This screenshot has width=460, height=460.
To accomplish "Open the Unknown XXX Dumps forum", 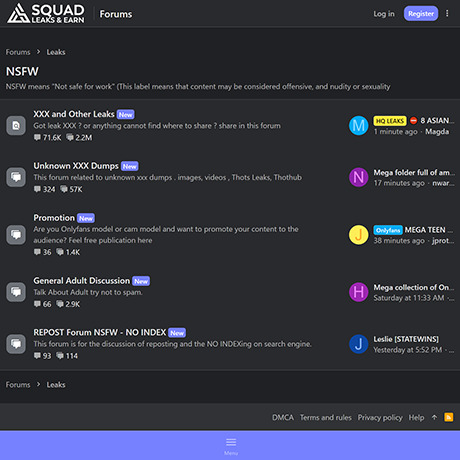I will [x=76, y=166].
